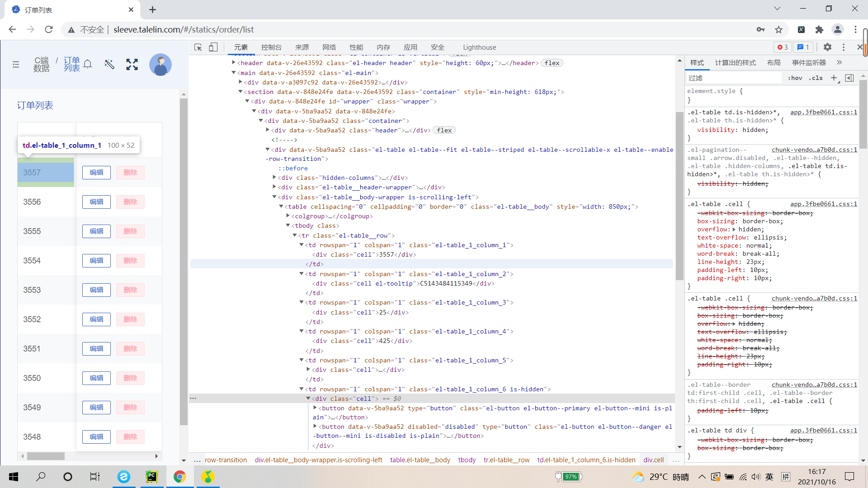868x488 pixels.
Task: Reload the page
Action: click(x=49, y=29)
